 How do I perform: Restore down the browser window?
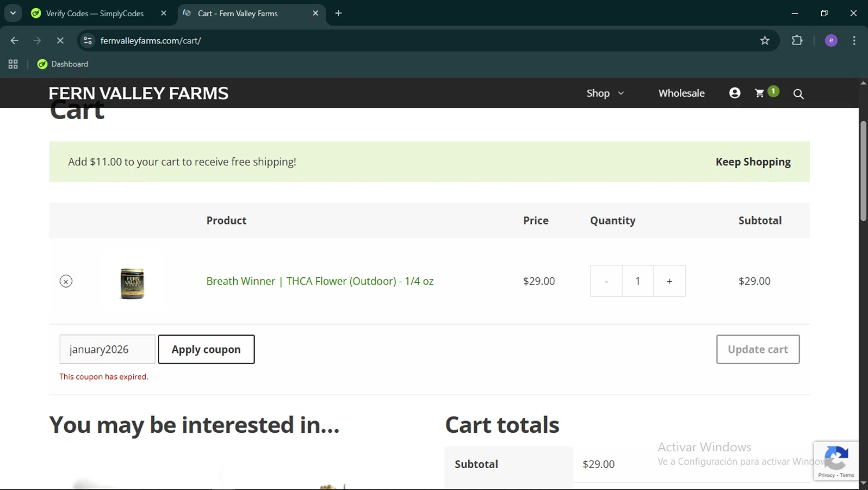pyautogui.click(x=824, y=13)
